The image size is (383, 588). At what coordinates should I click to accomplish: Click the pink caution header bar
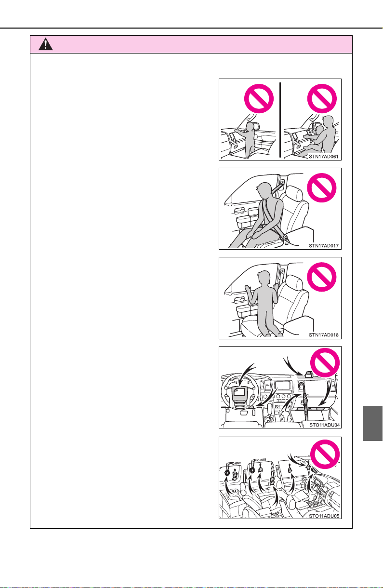(191, 44)
